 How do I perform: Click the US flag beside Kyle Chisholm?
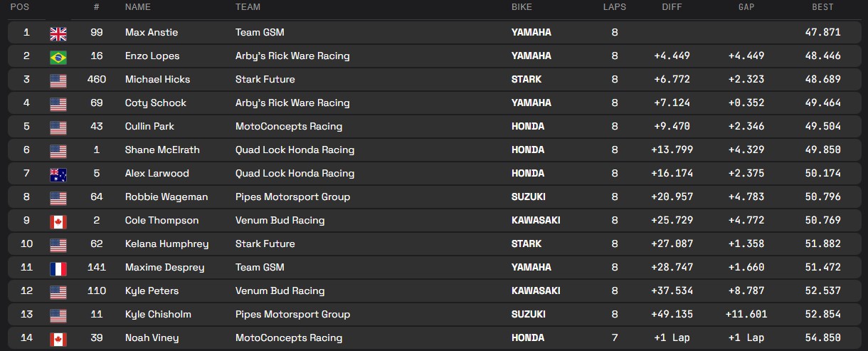coord(58,315)
